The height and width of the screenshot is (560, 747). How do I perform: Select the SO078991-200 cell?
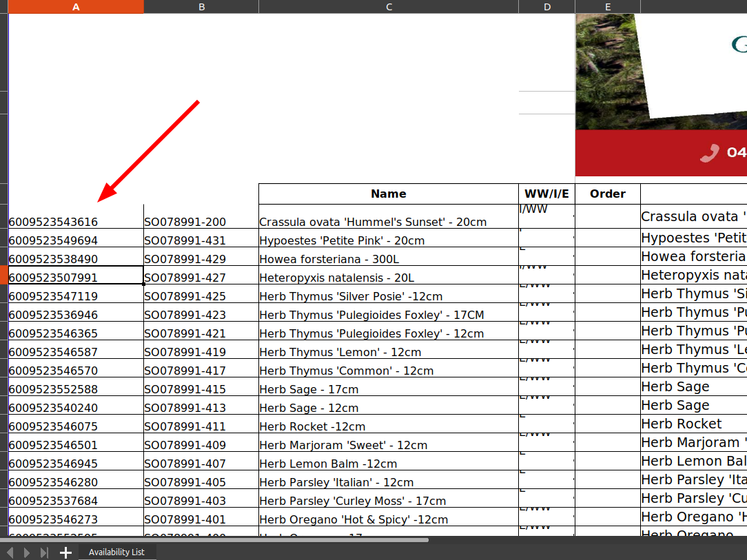pyautogui.click(x=201, y=222)
